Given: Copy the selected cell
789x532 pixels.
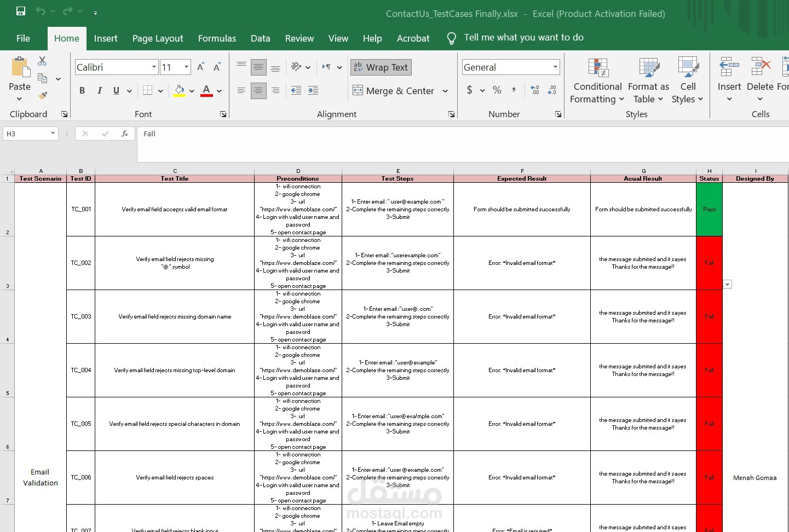Looking at the screenshot, I should point(42,78).
